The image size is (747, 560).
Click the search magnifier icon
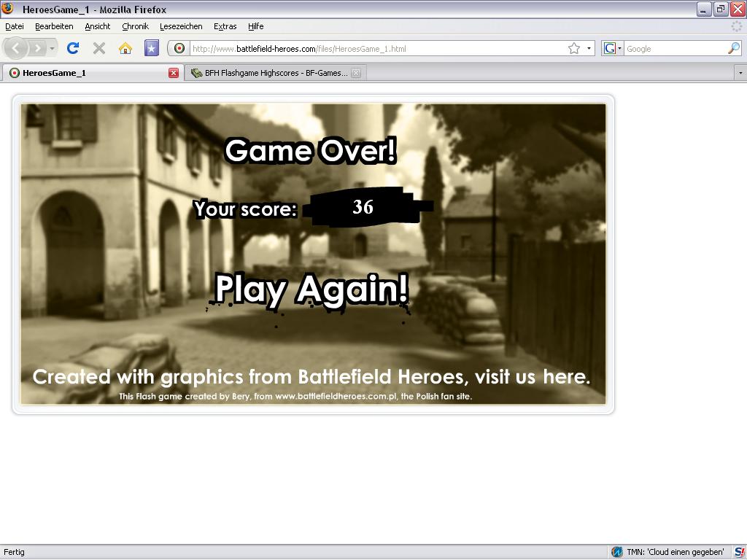tap(733, 49)
